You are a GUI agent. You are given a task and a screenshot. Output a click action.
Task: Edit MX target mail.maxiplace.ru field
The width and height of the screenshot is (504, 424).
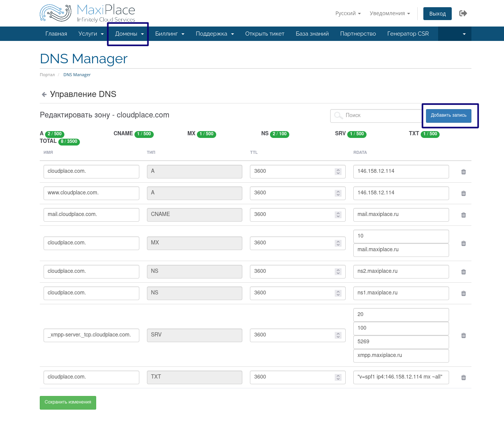(401, 250)
